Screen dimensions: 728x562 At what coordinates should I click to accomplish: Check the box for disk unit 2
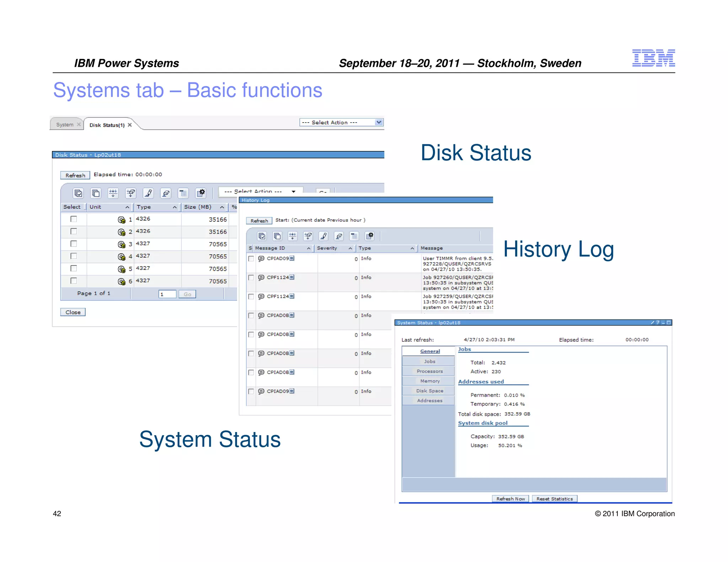74,231
